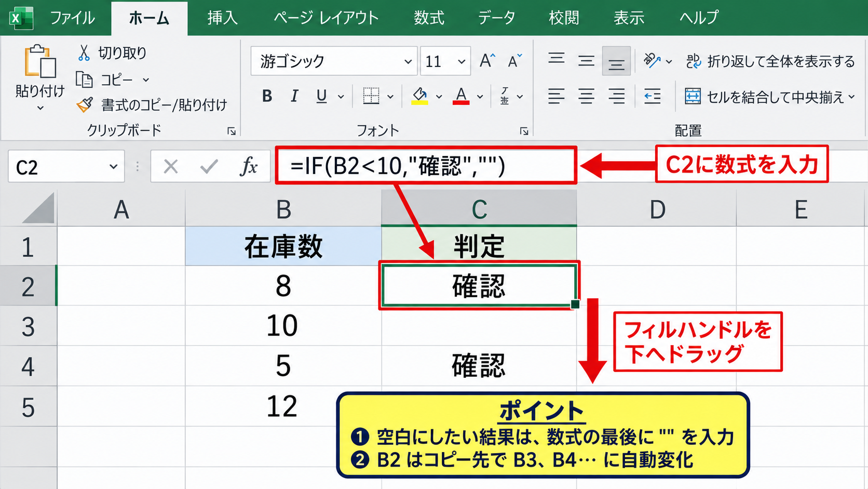This screenshot has width=868, height=489.
Task: Click the phonetic guide (ふりがな) icon
Action: (505, 96)
